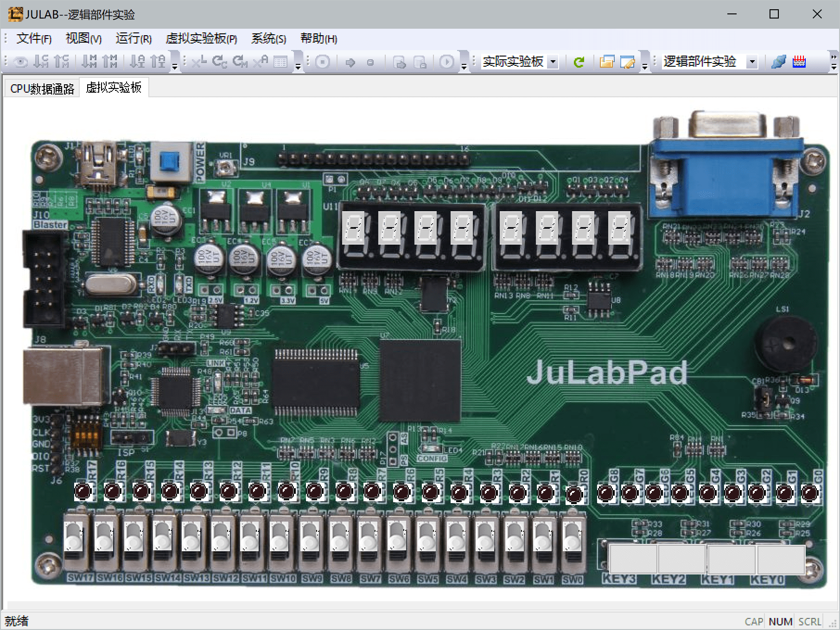Click the down-arrow CM toolbar icon

[41, 62]
